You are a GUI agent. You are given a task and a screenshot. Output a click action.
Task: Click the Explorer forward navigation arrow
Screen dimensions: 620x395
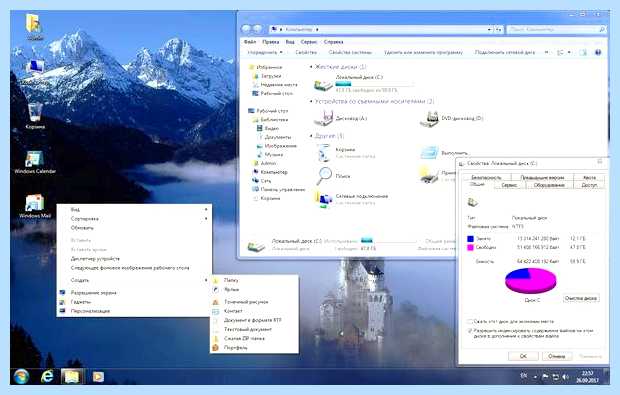coord(257,29)
